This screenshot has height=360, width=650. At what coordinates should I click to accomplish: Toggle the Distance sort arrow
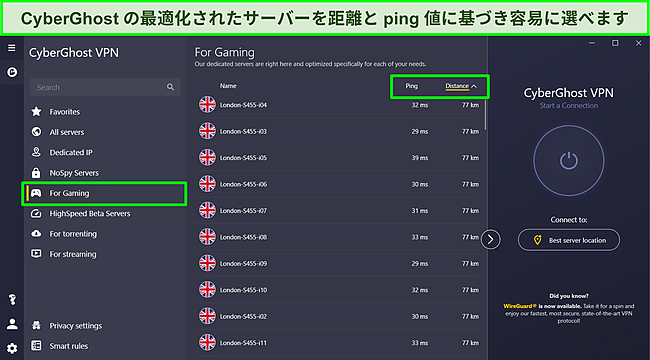click(474, 86)
